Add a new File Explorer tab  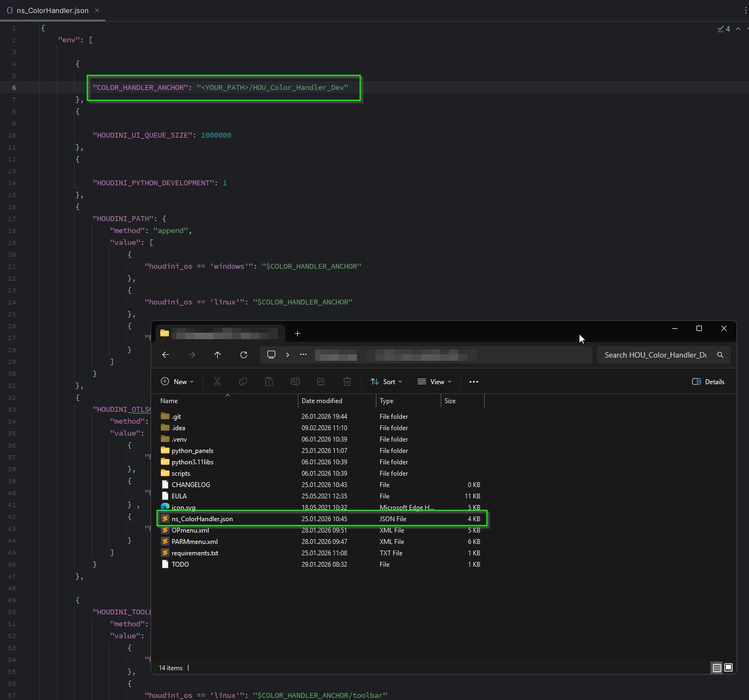tap(297, 334)
